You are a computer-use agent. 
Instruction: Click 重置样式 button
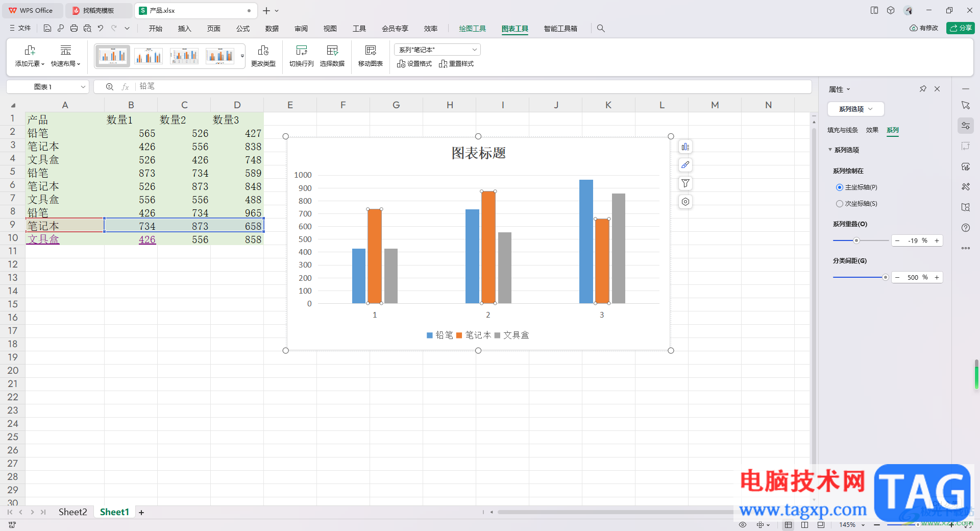coord(456,64)
